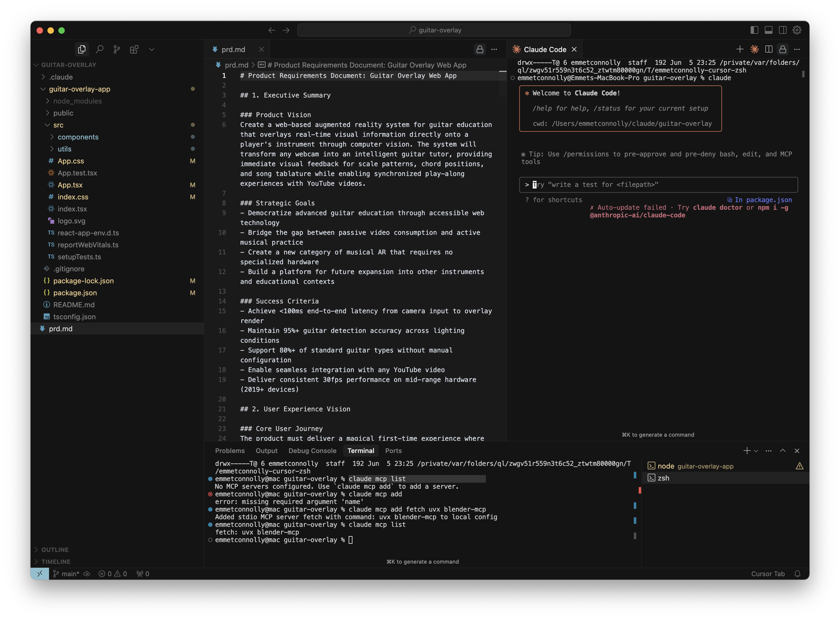Open App.tsx file
The width and height of the screenshot is (840, 620).
[117, 185]
